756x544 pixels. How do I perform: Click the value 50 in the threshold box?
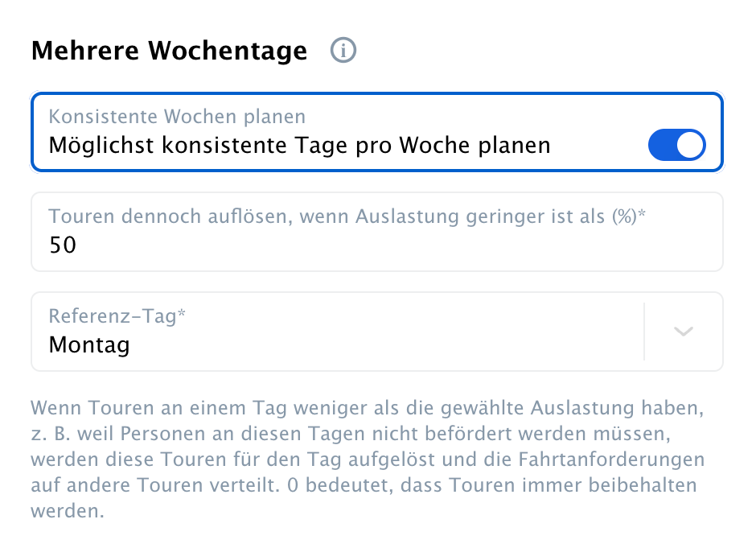[x=63, y=245]
